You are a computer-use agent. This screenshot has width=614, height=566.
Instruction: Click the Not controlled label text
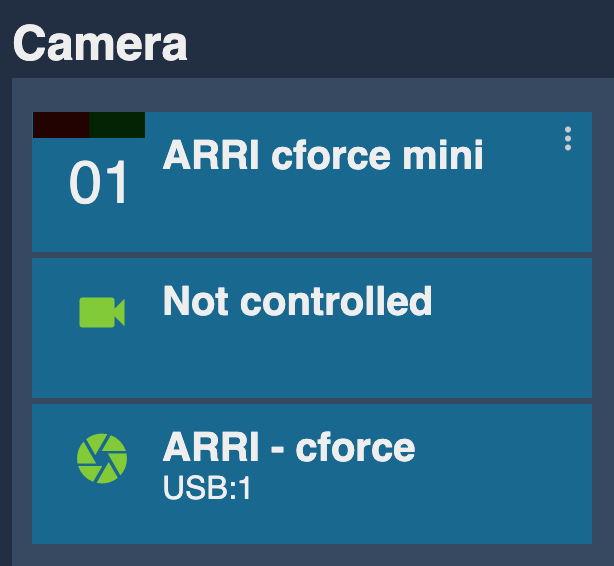click(297, 301)
